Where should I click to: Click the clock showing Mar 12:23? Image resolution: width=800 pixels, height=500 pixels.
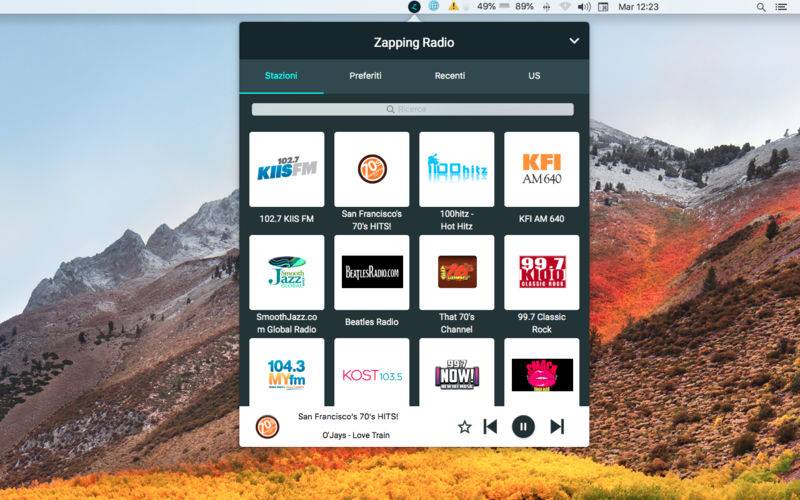(638, 7)
